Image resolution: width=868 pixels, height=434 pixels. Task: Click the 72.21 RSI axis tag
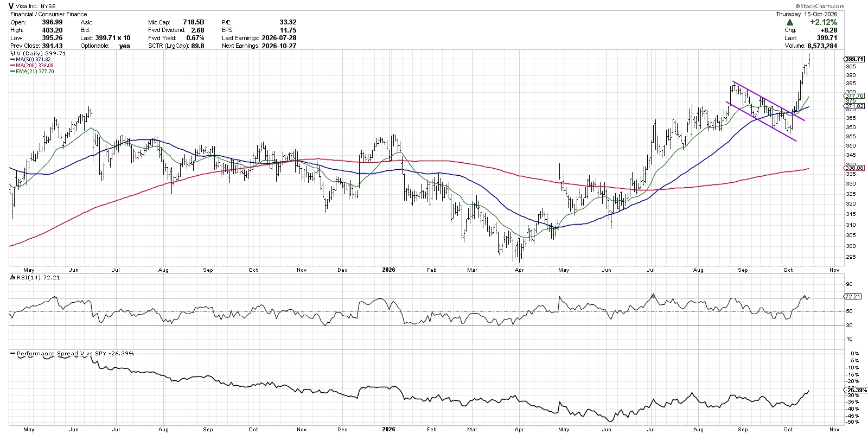click(x=853, y=296)
